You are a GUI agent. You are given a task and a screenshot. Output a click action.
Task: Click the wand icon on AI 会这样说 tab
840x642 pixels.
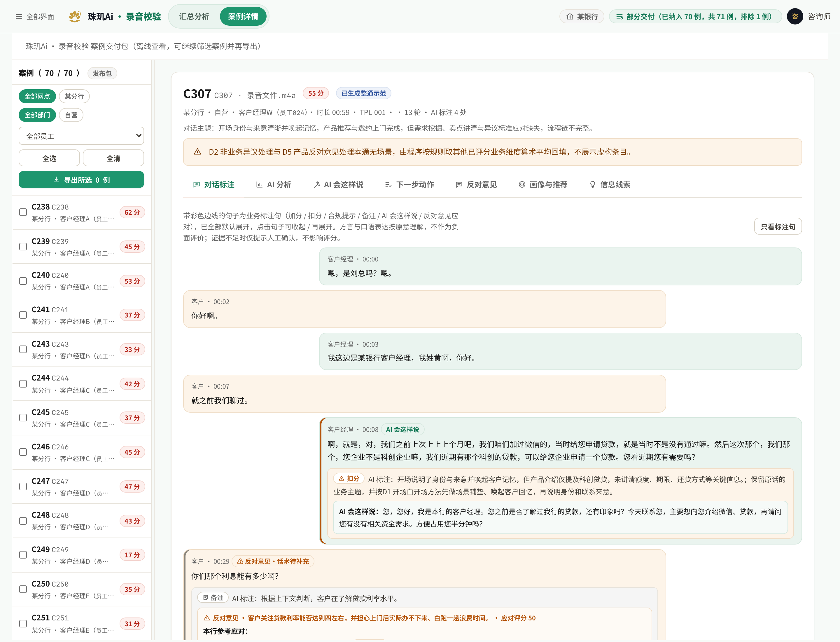point(317,184)
